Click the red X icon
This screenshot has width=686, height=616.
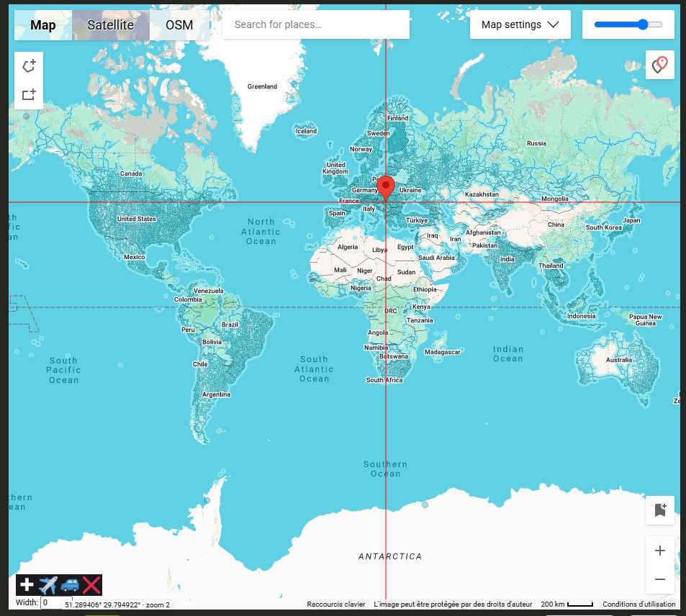click(x=91, y=585)
